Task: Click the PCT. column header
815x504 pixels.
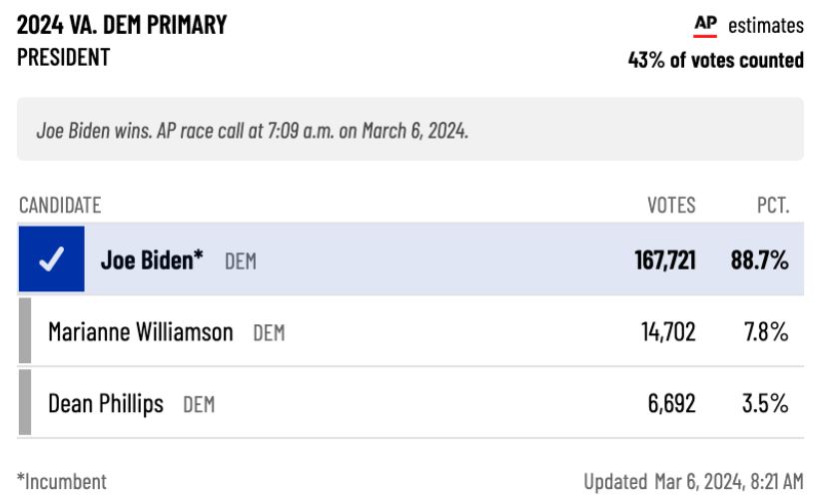Action: tap(773, 206)
